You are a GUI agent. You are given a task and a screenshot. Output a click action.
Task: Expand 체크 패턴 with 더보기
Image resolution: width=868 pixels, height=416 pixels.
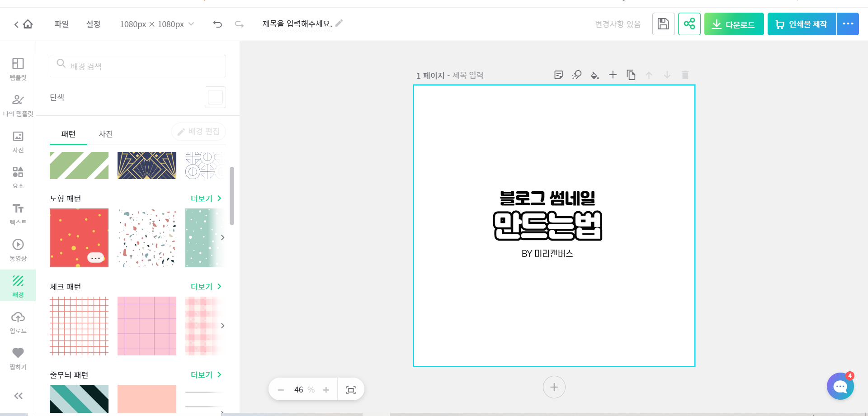[x=206, y=286]
